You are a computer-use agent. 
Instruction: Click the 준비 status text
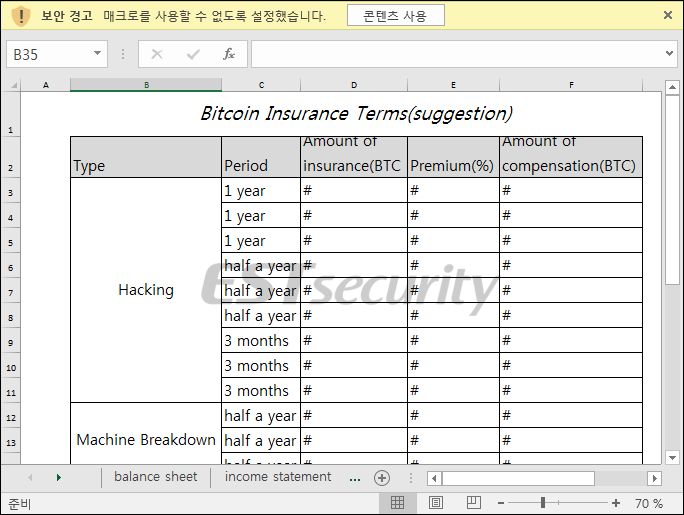[x=20, y=504]
